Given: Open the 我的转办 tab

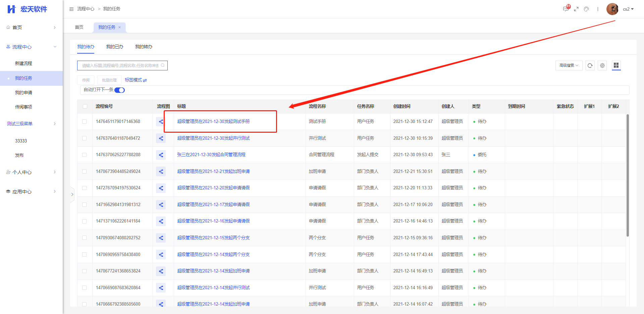Looking at the screenshot, I should 144,47.
